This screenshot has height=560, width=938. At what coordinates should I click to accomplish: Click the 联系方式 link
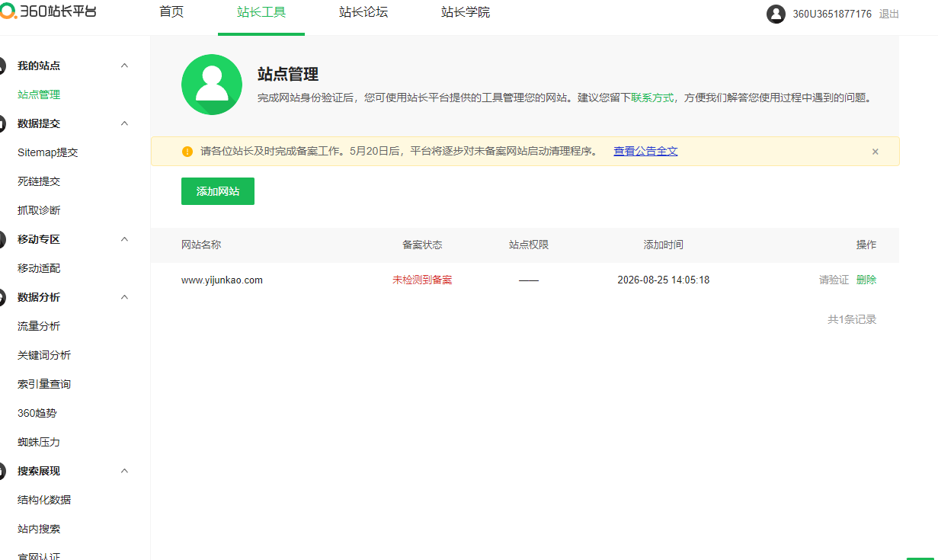tap(652, 98)
